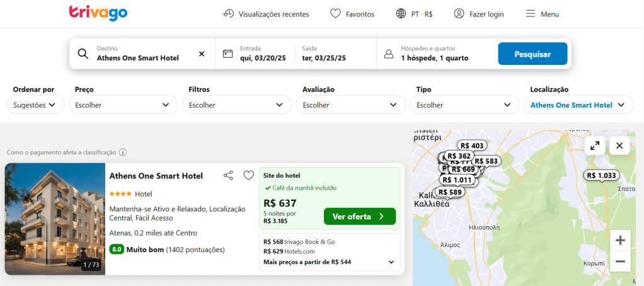Zoom out on the map
The image size is (644, 286).
(x=620, y=261)
